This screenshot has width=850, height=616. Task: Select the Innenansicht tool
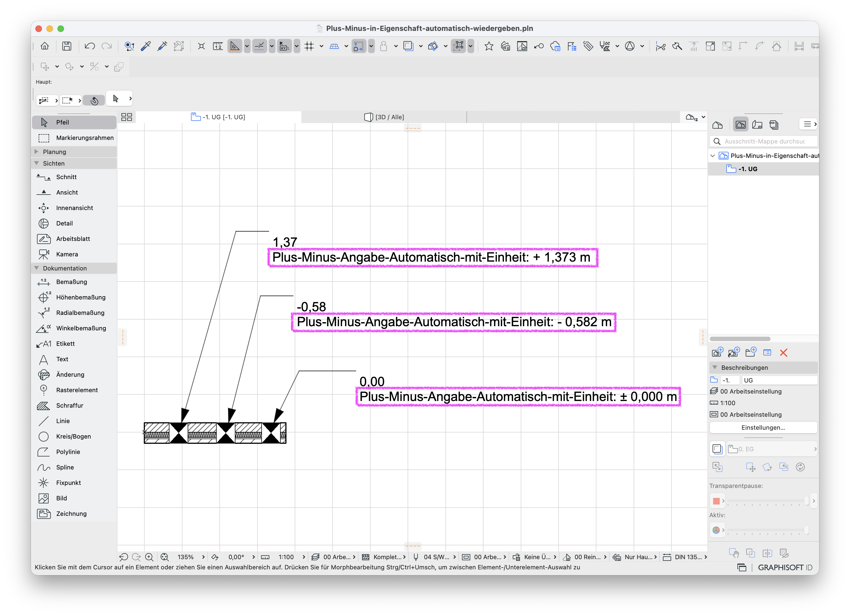(74, 208)
